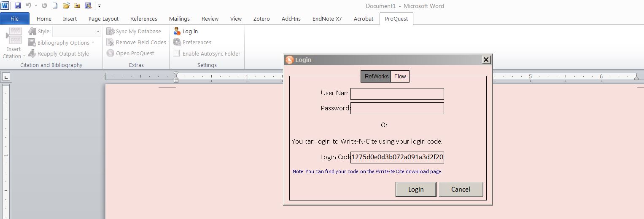This screenshot has height=219, width=644.
Task: Click the Preferences gear icon
Action: coord(177,42)
